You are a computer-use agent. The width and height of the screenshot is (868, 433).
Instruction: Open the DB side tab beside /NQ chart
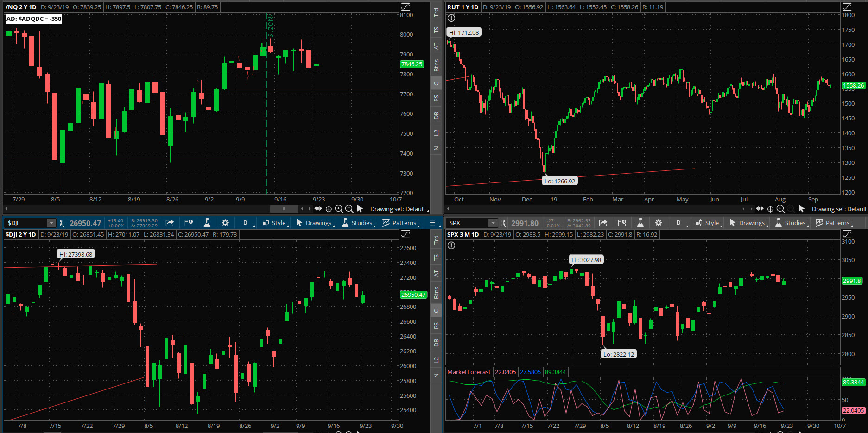[x=436, y=115]
